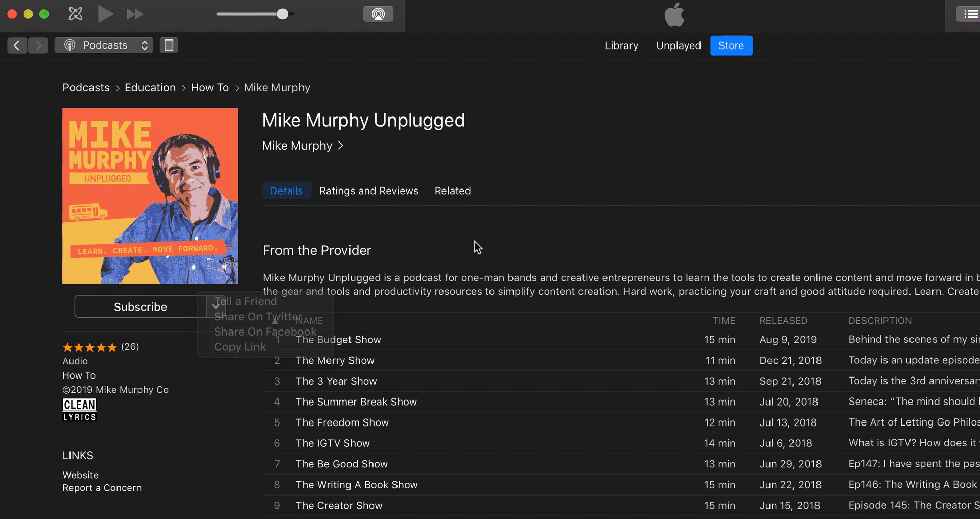Go forward with the right arrow
The width and height of the screenshot is (980, 519).
pyautogui.click(x=38, y=45)
